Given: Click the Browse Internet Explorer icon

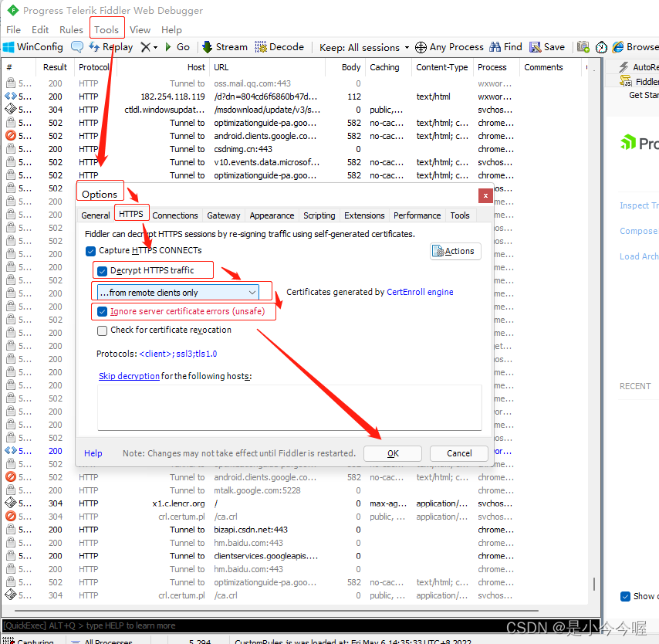Looking at the screenshot, I should point(618,47).
